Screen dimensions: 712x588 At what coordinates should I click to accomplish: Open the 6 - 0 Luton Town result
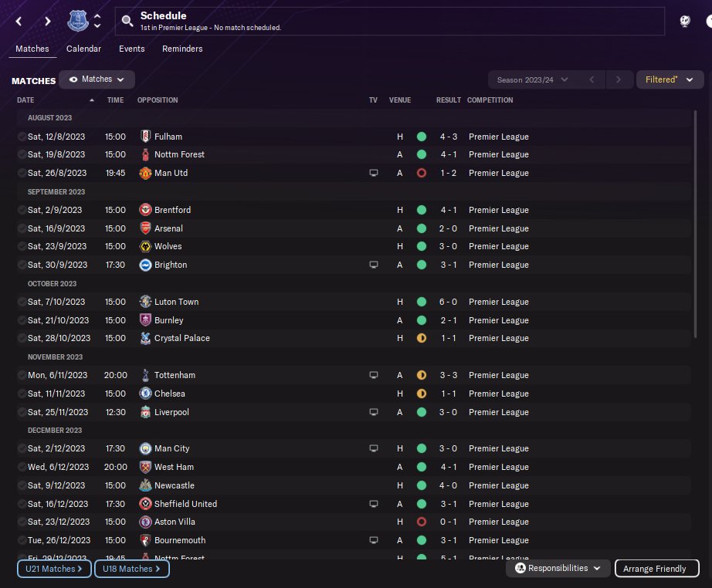(448, 301)
